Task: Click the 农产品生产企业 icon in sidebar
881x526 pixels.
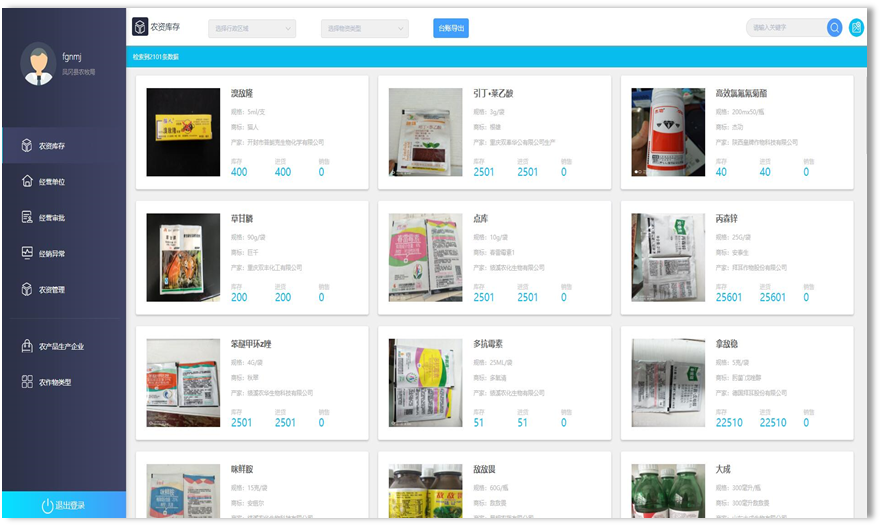Action: pos(28,346)
